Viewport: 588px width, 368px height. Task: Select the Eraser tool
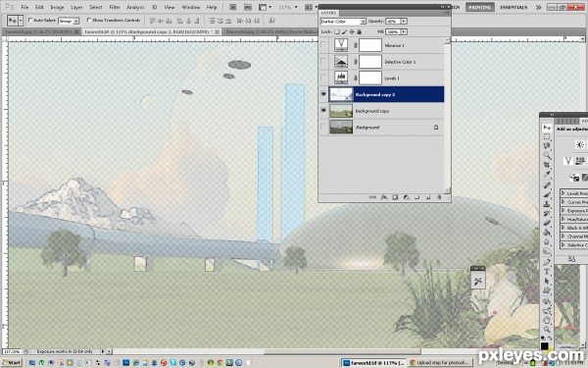547,223
